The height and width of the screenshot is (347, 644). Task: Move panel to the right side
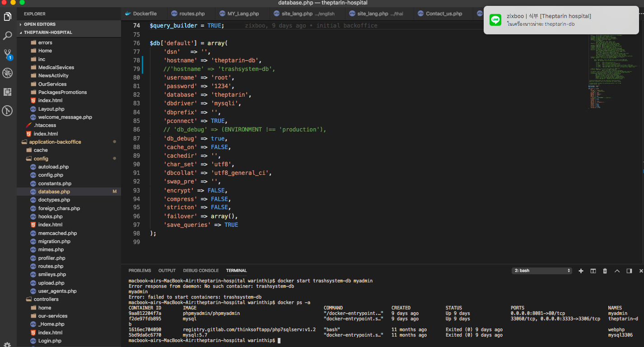tap(629, 271)
